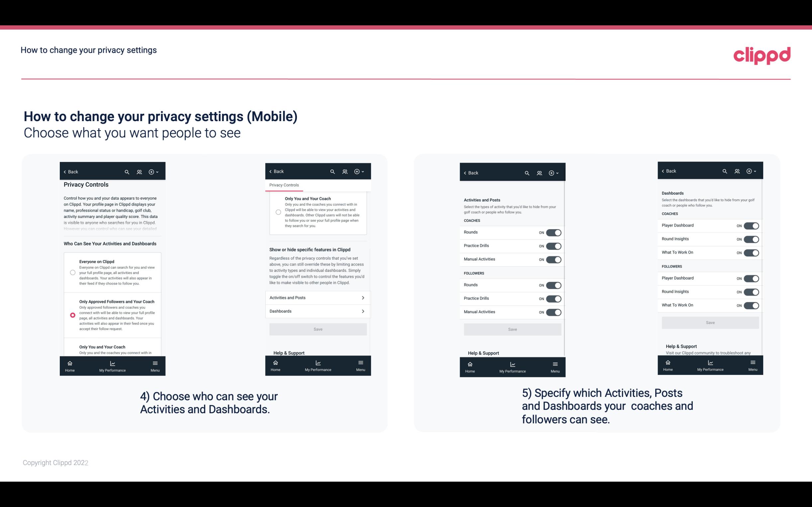Click the Menu icon in bottom navigation

154,363
